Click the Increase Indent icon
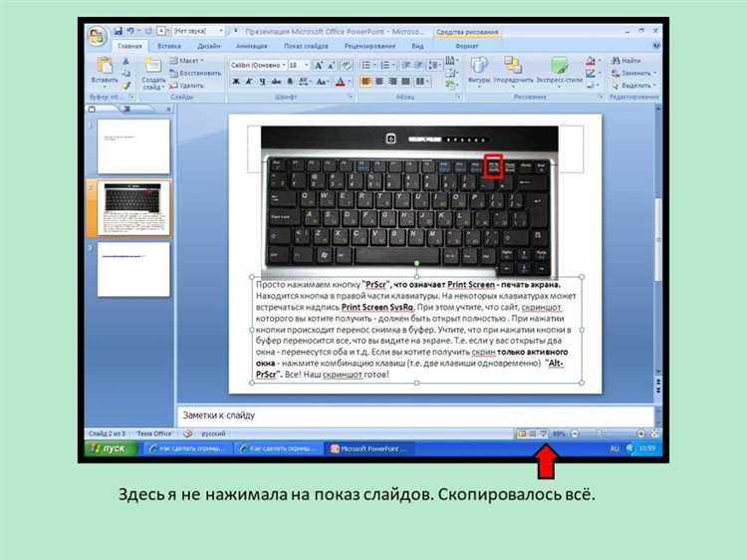 coord(418,66)
